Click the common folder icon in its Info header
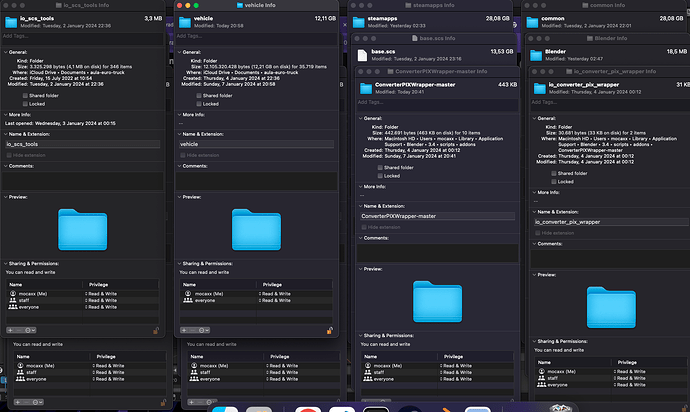The image size is (690, 412). [532, 22]
